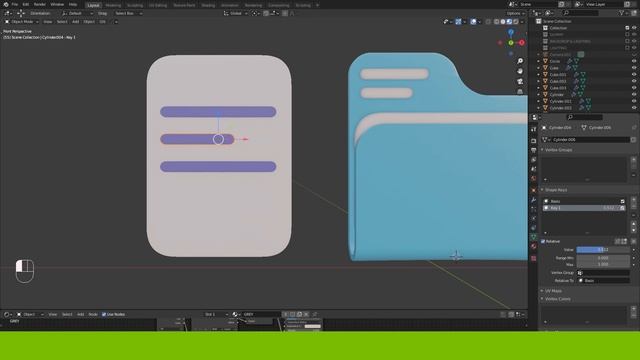Click the Range Min field

[603, 258]
